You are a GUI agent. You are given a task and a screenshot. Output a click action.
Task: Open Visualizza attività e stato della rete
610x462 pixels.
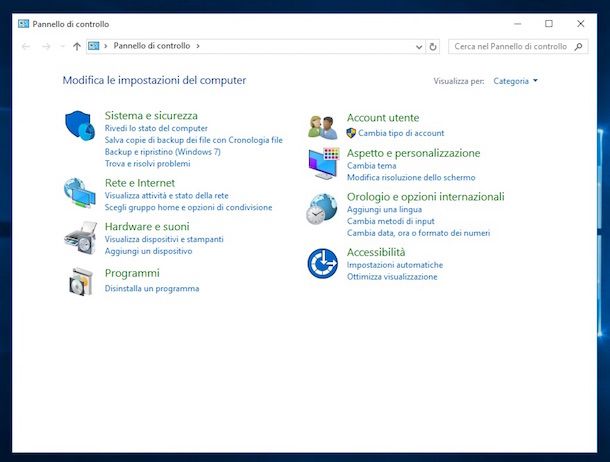(167, 196)
